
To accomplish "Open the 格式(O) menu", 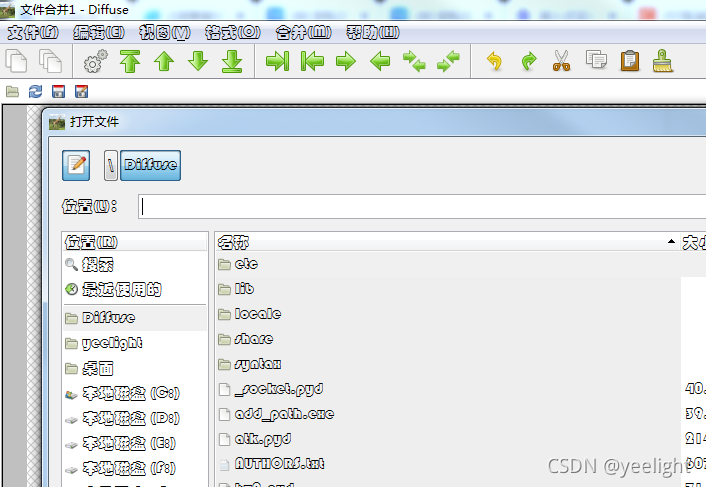I will (x=232, y=32).
